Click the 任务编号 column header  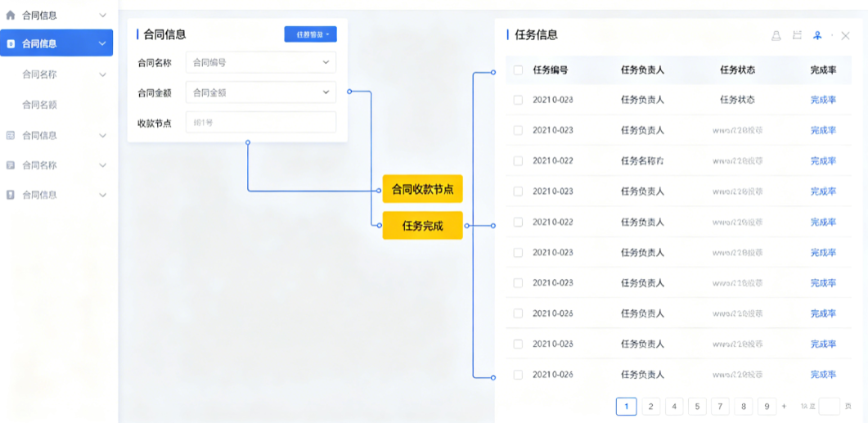point(551,70)
